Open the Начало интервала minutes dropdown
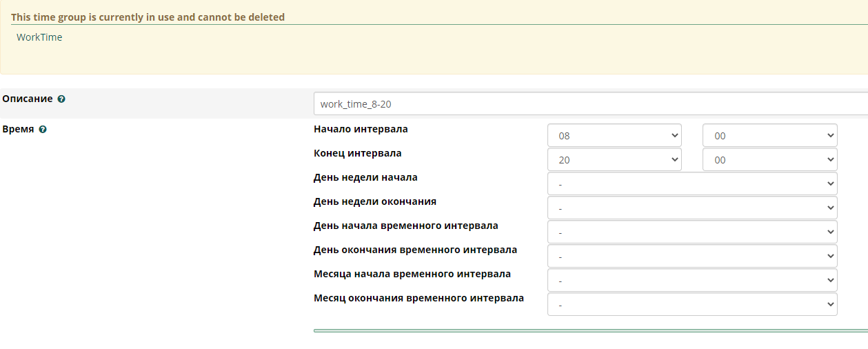Viewport: 868px width, 349px height. click(769, 136)
